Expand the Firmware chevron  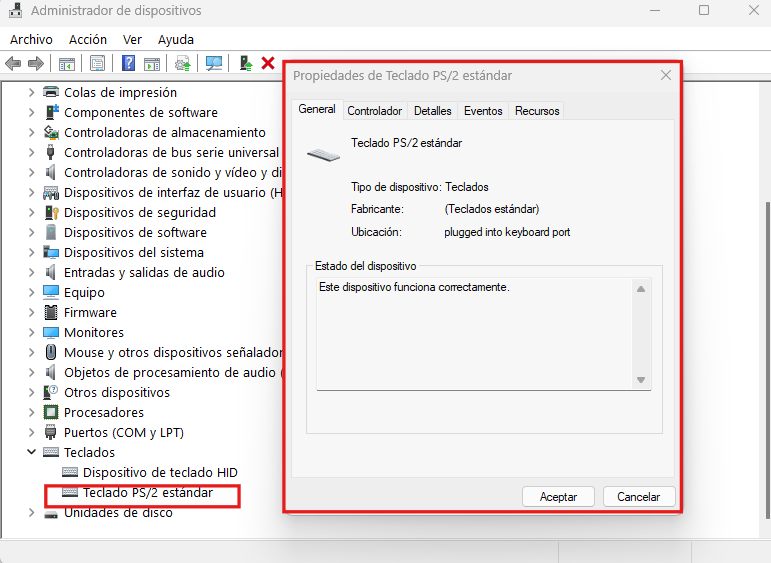click(31, 312)
